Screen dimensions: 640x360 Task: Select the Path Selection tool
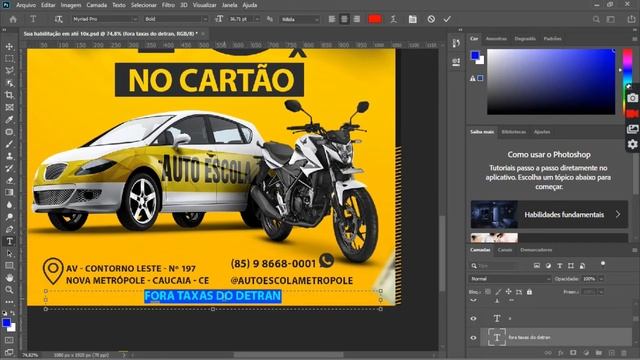coord(9,253)
